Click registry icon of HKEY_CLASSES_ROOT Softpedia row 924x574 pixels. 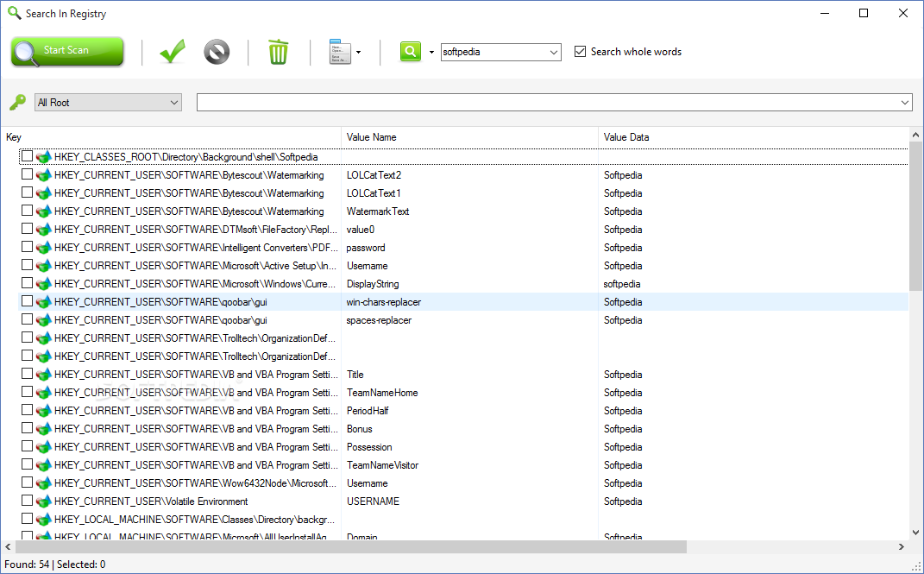pyautogui.click(x=44, y=157)
